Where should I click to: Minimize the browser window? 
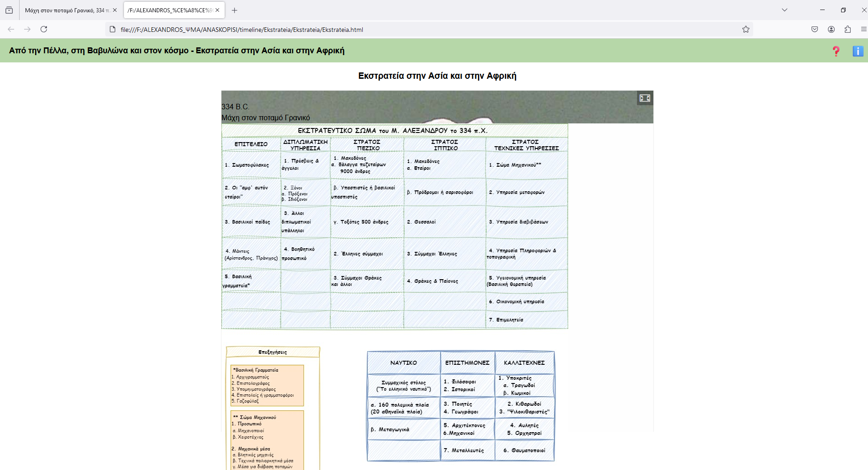[822, 10]
